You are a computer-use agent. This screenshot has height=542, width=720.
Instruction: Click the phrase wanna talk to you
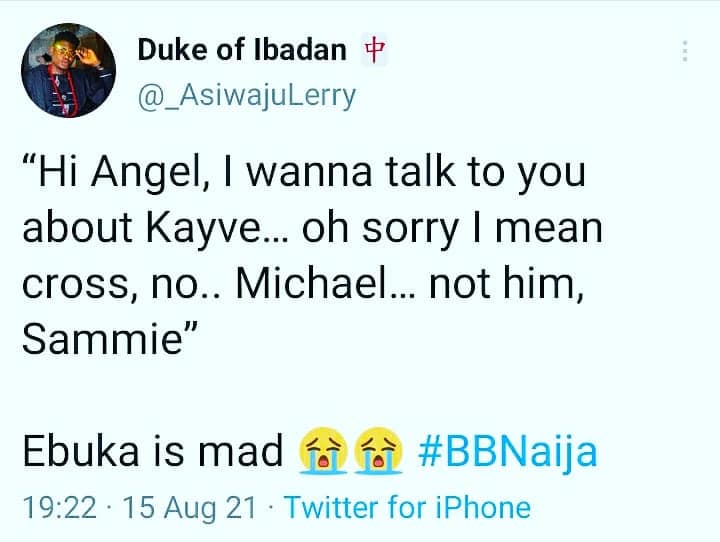click(x=416, y=173)
